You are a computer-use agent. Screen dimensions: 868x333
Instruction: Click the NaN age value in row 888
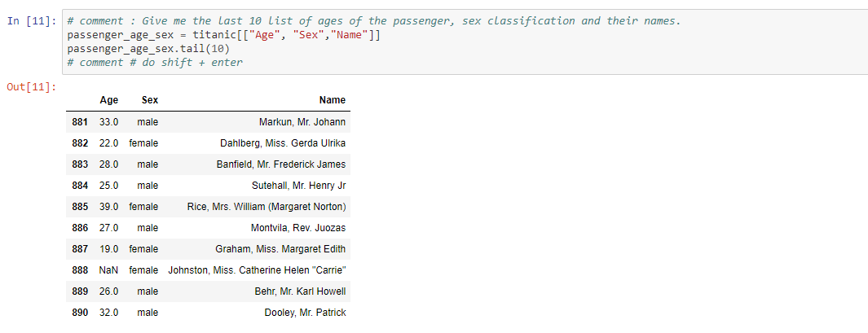(x=108, y=270)
